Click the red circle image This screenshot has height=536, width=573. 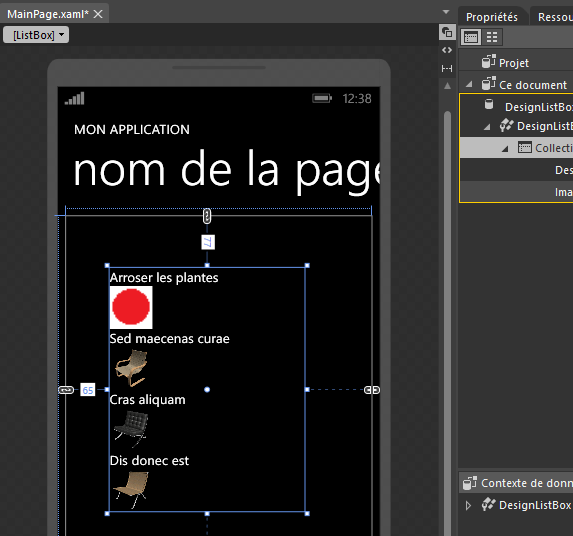131,307
